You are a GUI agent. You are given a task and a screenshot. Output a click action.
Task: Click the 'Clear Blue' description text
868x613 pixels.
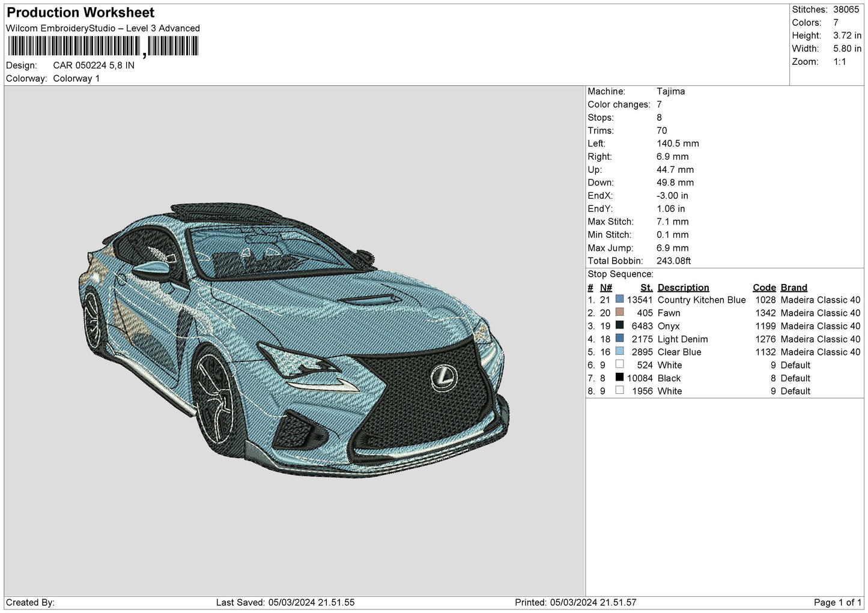point(679,352)
